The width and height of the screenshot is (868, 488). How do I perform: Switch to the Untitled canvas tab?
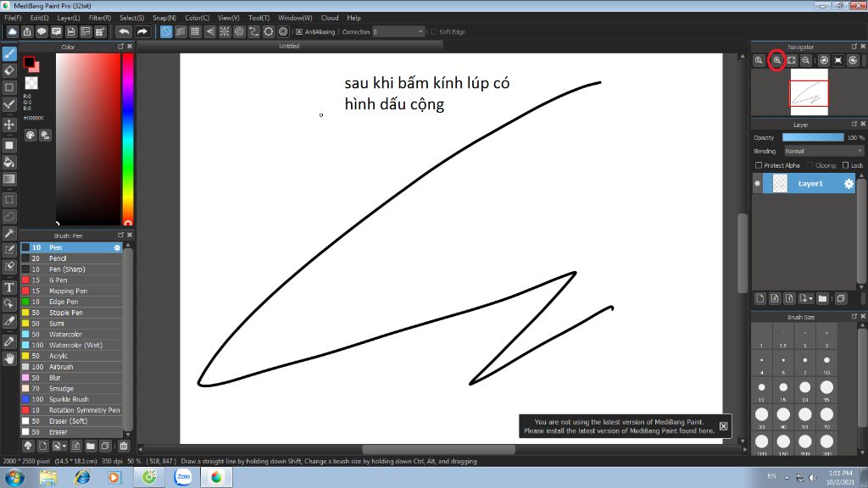290,47
